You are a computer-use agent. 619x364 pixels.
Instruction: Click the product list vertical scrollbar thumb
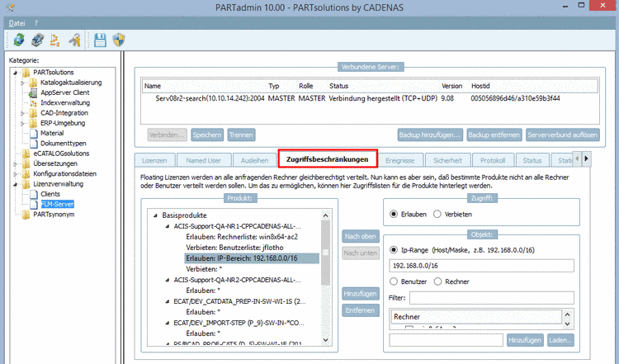coord(326,253)
